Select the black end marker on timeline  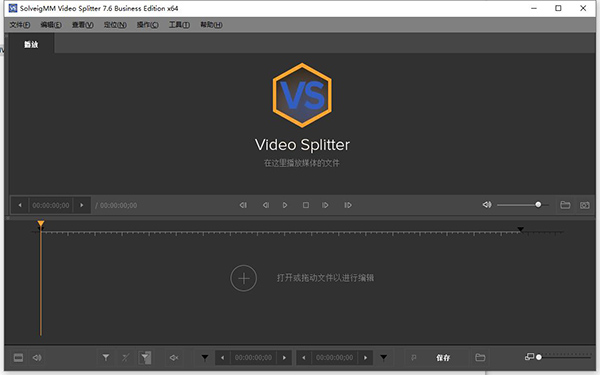click(520, 229)
